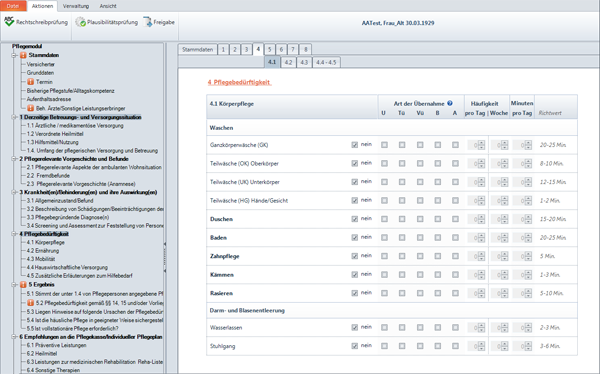
Task: Tick the A checkbox for Rasieren
Action: coord(455,293)
